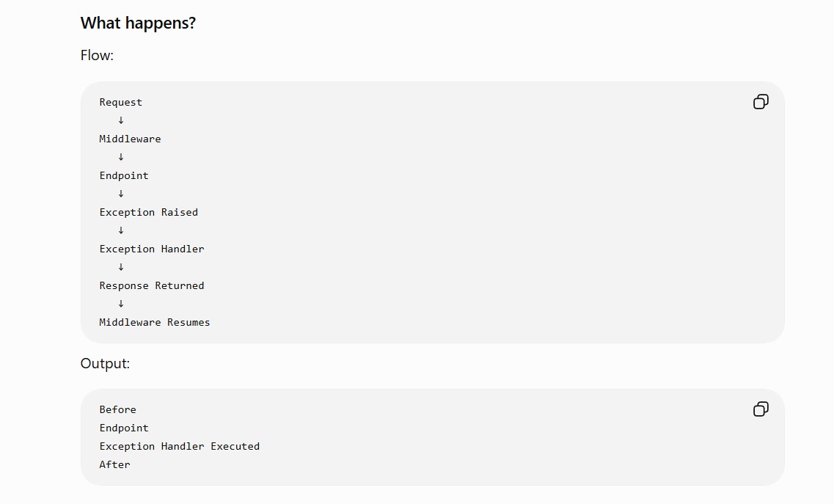Click "Exception Handler Executed" output line
The height and width of the screenshot is (504, 834).
pos(179,446)
